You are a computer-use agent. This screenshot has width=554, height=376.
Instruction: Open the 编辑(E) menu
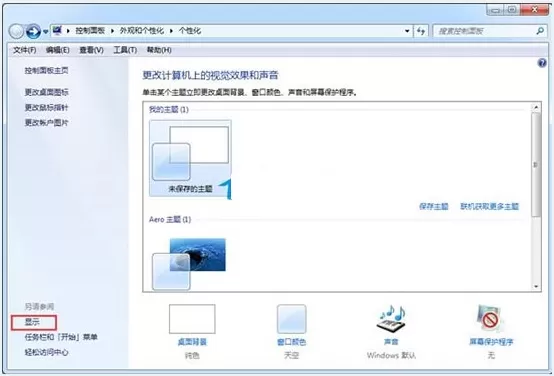click(57, 50)
